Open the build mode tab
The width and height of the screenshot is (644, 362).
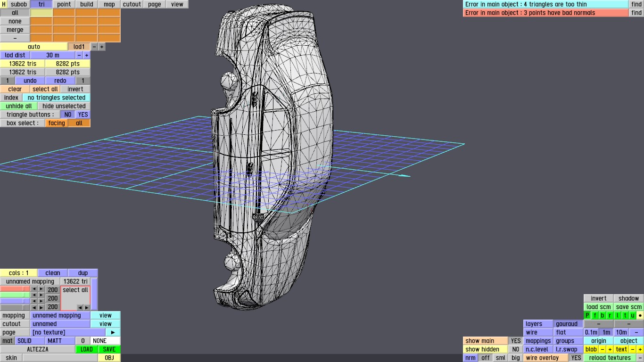pos(87,4)
